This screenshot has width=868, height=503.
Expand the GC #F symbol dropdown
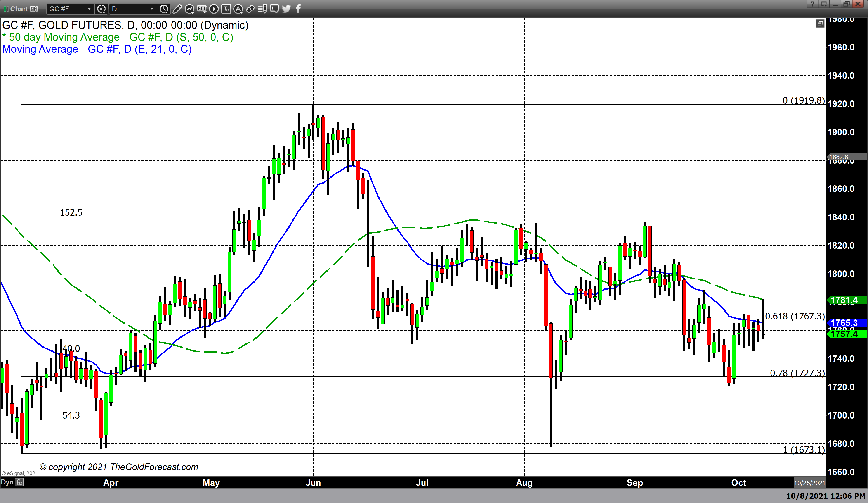tap(89, 9)
